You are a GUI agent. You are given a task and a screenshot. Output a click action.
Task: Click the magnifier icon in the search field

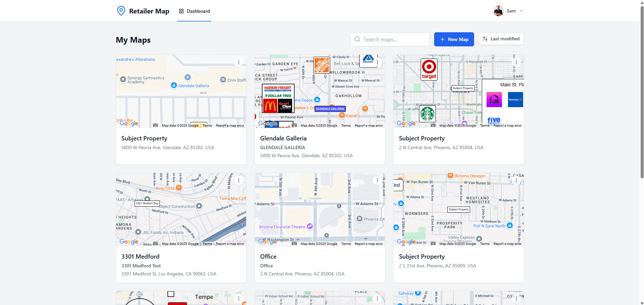(357, 39)
